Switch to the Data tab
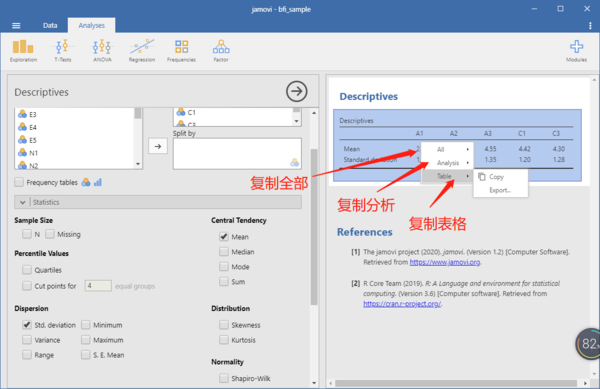This screenshot has width=600, height=389. point(50,25)
